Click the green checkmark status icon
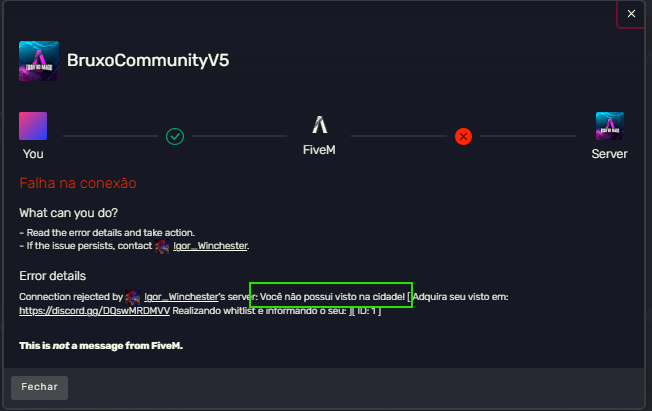 175,136
